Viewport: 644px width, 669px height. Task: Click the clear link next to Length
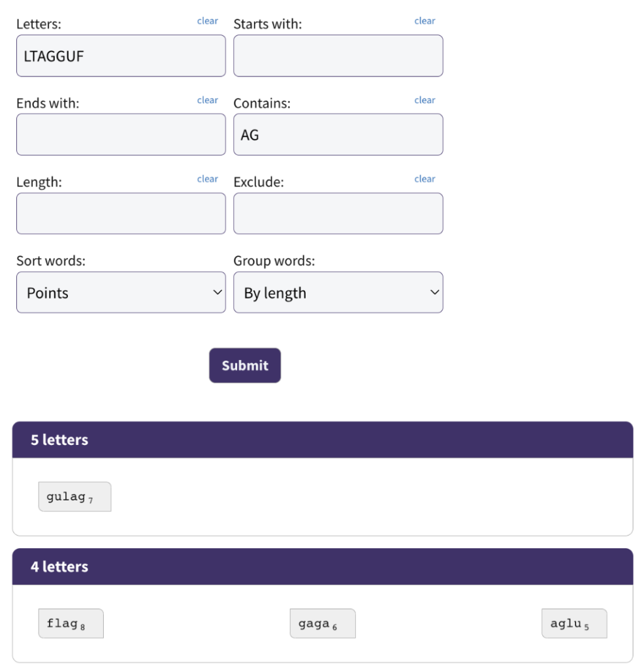tap(207, 179)
